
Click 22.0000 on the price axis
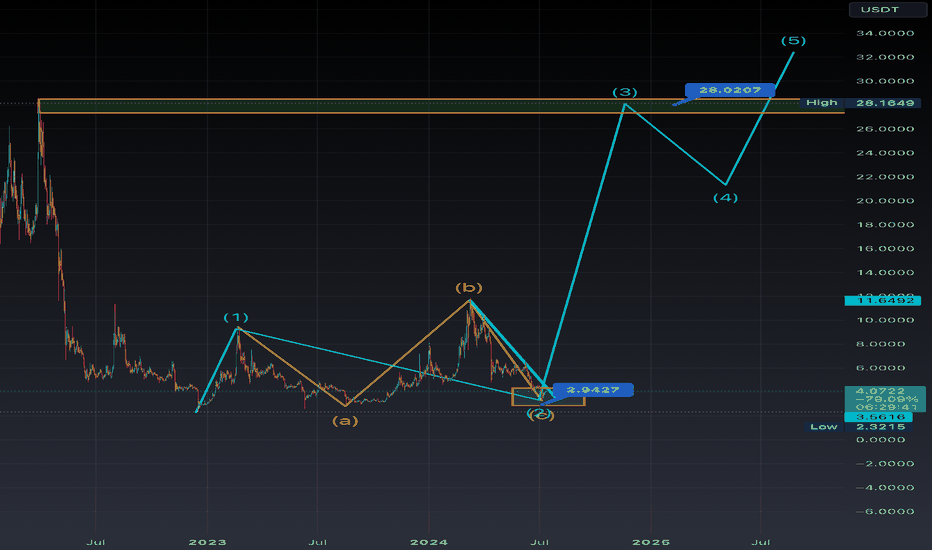885,177
